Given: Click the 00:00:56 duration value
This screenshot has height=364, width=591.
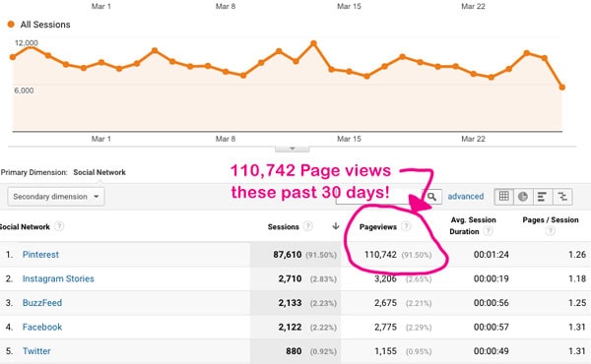Looking at the screenshot, I should [x=492, y=303].
